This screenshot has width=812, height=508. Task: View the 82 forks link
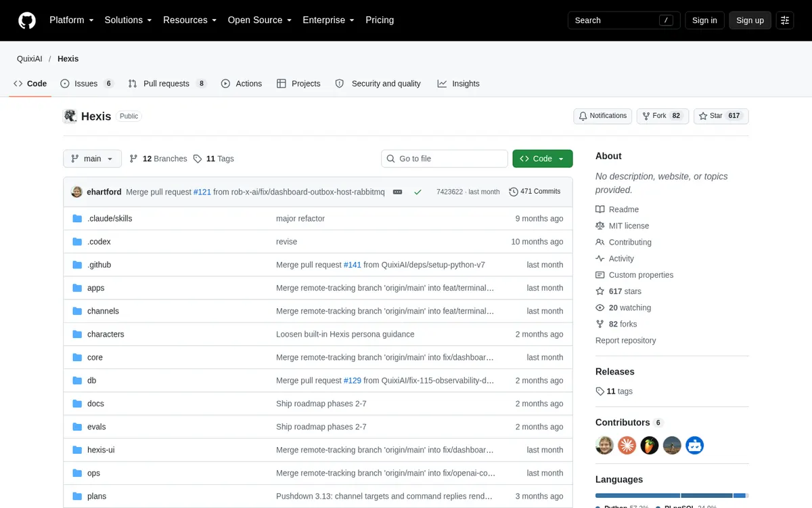[x=616, y=324]
